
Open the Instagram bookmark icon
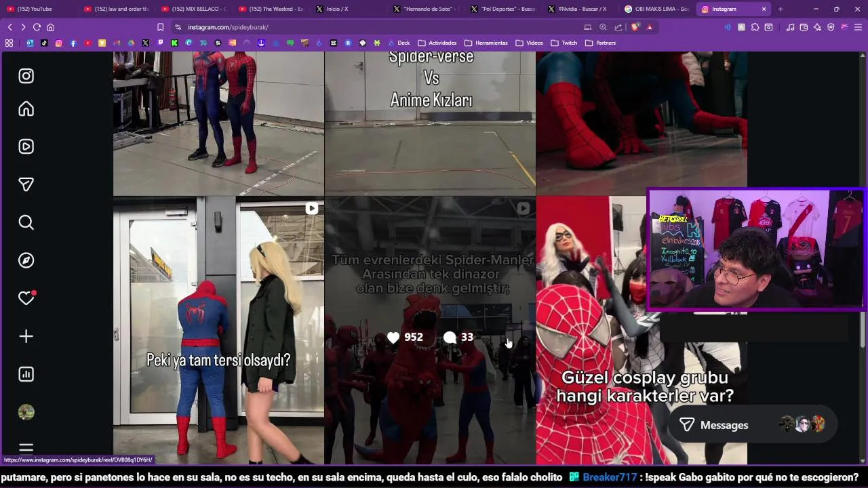58,43
